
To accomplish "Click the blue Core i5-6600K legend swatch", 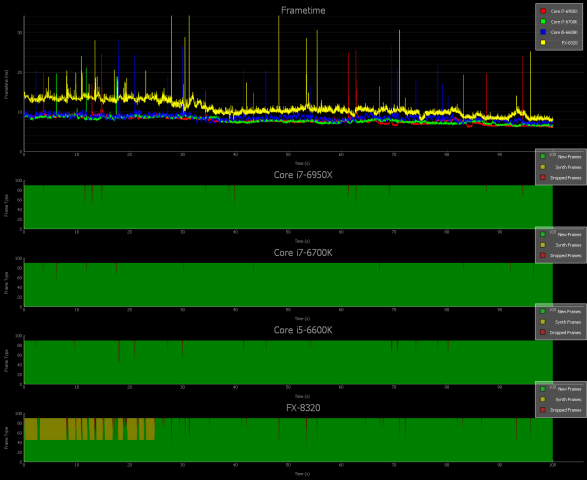I will (543, 32).
